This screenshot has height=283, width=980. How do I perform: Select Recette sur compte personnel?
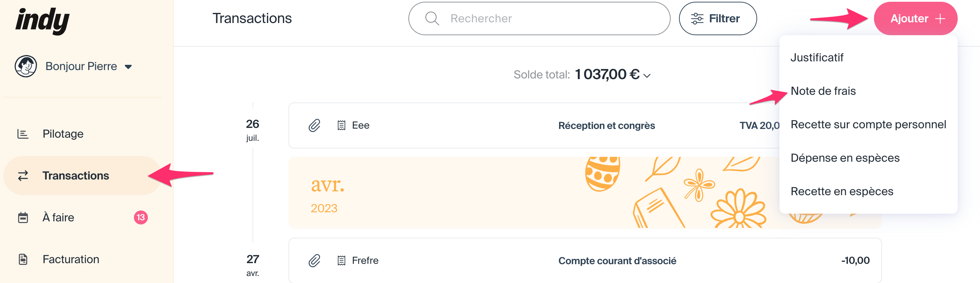pyautogui.click(x=868, y=124)
